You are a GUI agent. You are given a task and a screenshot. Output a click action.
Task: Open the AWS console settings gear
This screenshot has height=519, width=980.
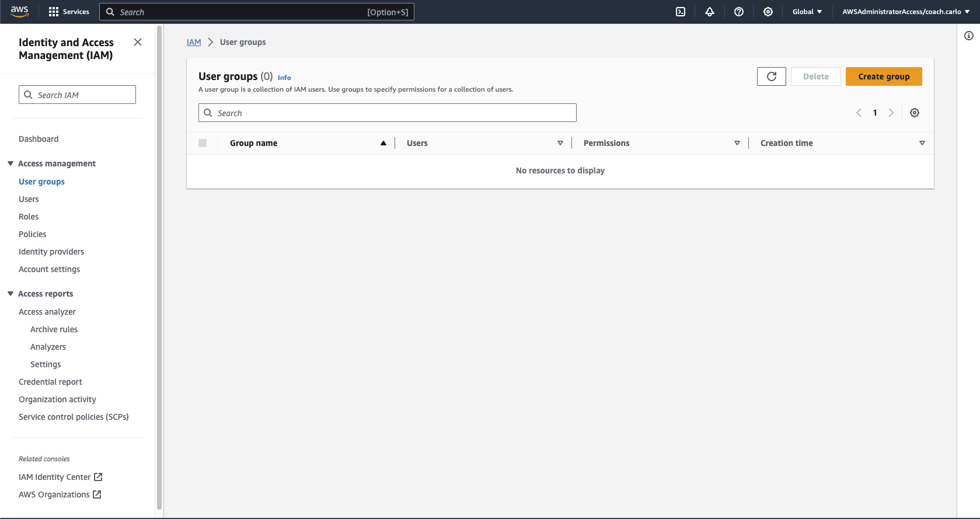(768, 12)
